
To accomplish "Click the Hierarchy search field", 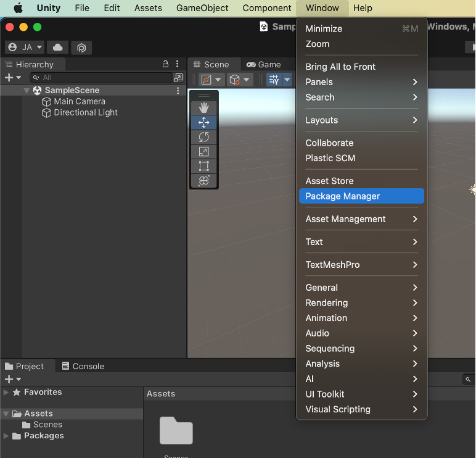I will (x=102, y=78).
